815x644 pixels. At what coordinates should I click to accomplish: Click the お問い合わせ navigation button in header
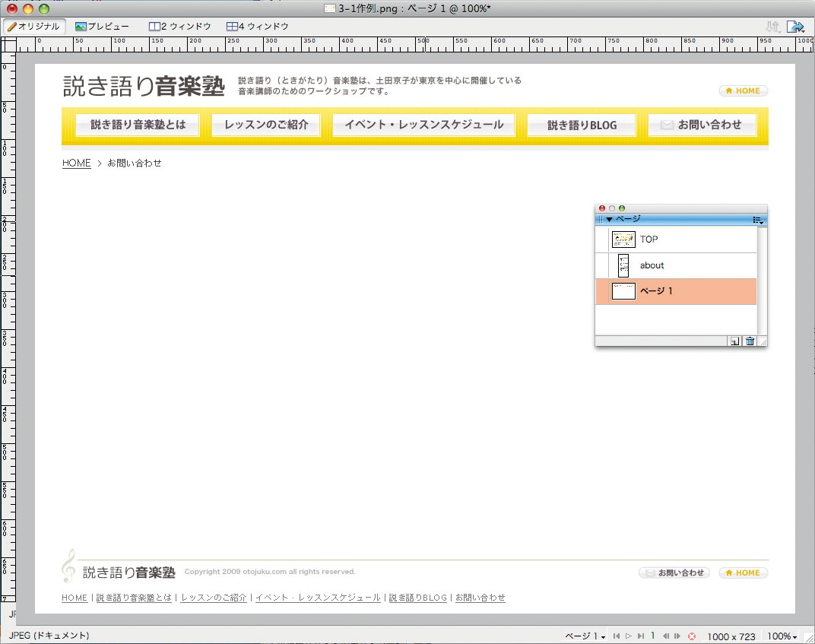702,125
